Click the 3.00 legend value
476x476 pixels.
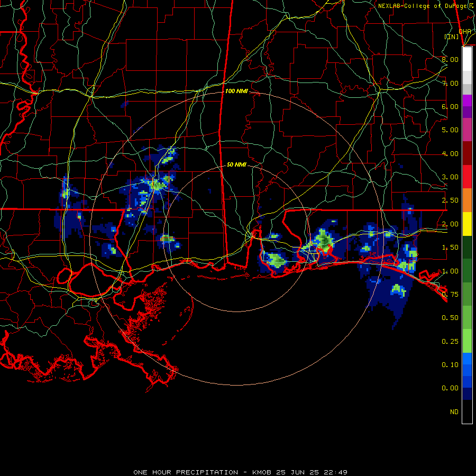pos(450,177)
